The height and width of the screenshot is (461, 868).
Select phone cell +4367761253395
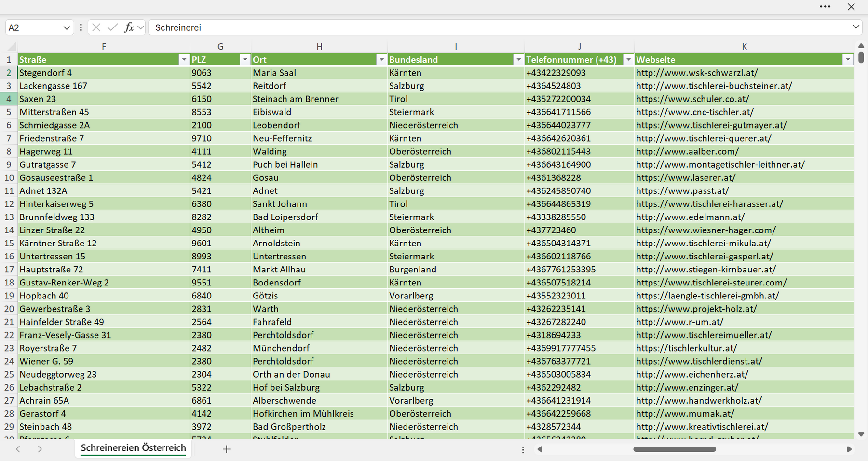[x=579, y=270]
